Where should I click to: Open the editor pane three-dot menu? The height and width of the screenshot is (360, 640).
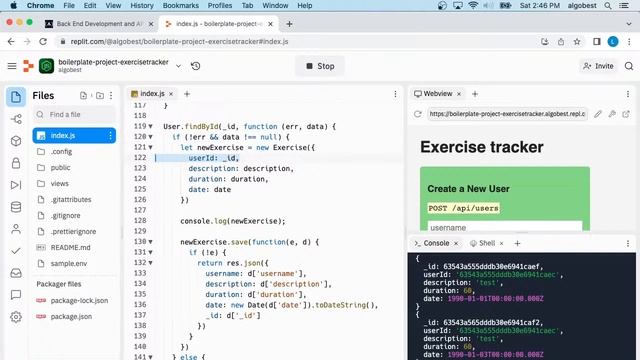point(395,94)
